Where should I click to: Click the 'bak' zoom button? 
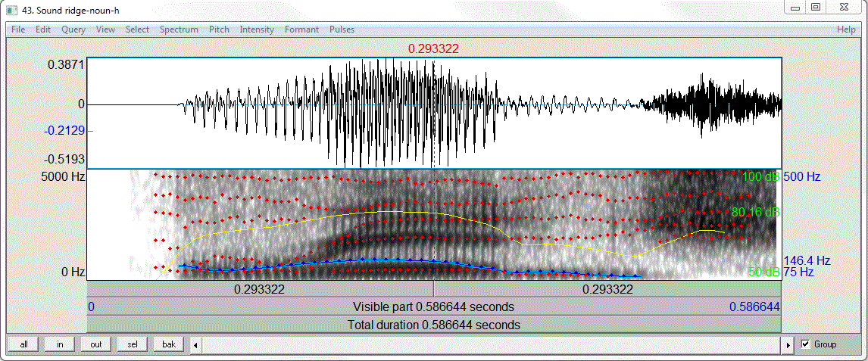click(169, 344)
